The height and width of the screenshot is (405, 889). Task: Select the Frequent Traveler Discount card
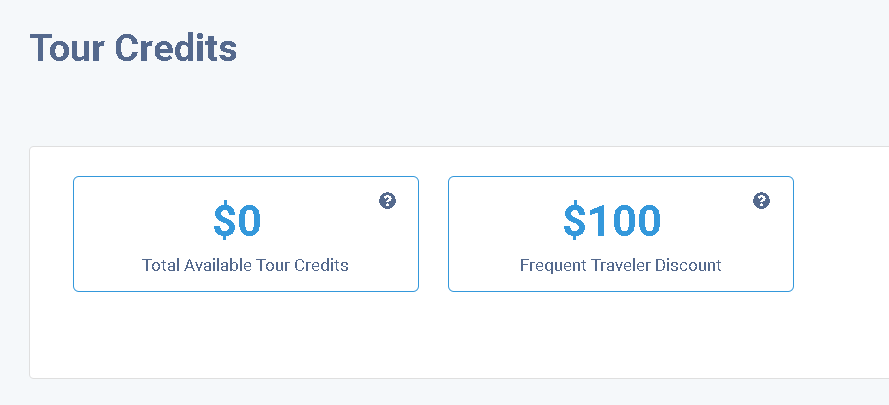click(x=621, y=234)
